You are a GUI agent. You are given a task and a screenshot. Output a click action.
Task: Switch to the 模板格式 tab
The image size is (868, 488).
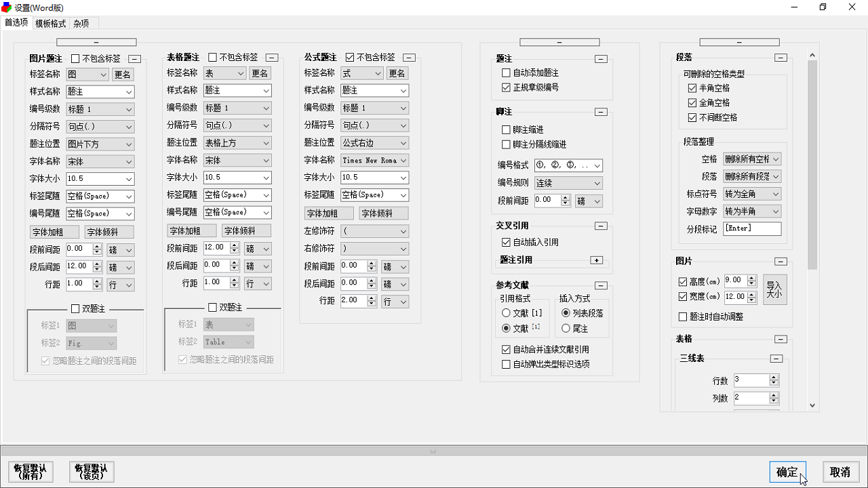[x=50, y=23]
